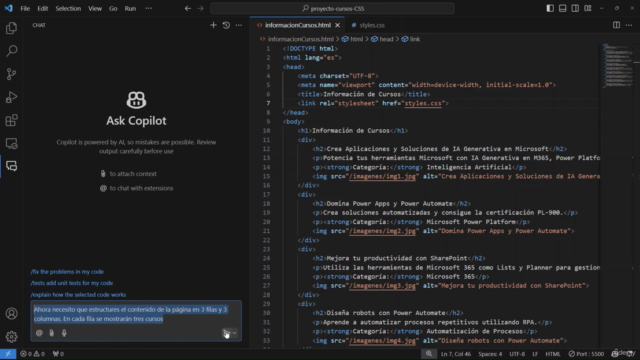Change encoding via UTF-8
This screenshot has height=360, width=640.
coord(517,354)
